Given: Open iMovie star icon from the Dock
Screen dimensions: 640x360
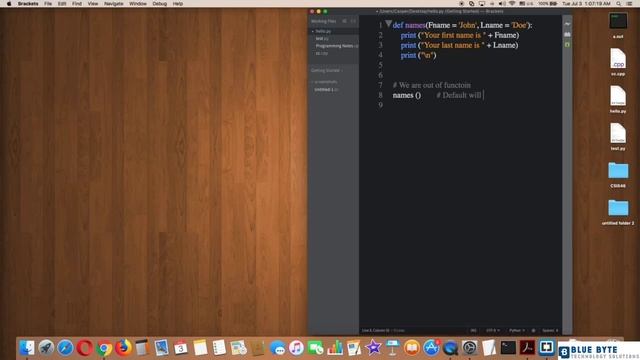Looking at the screenshot, I should (373, 348).
